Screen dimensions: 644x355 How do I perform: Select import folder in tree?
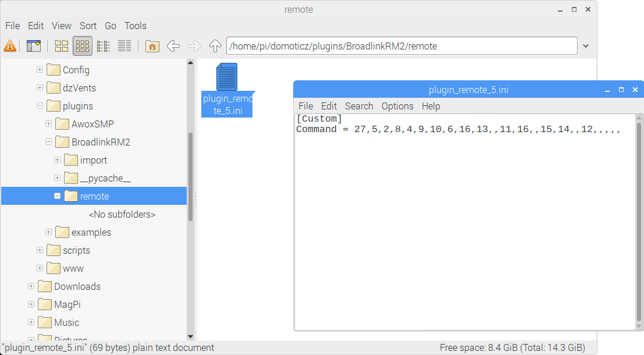[94, 160]
